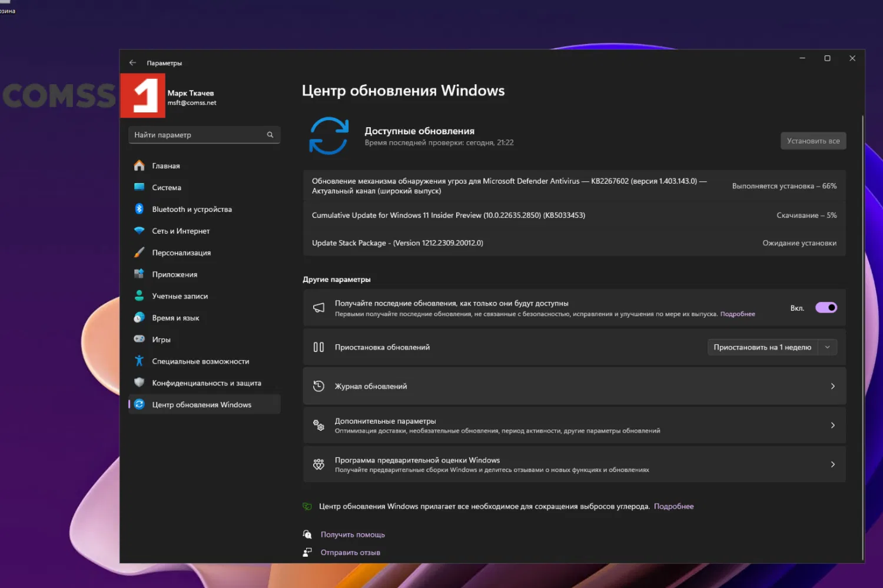Select Время и язык
The image size is (883, 588).
(204, 318)
